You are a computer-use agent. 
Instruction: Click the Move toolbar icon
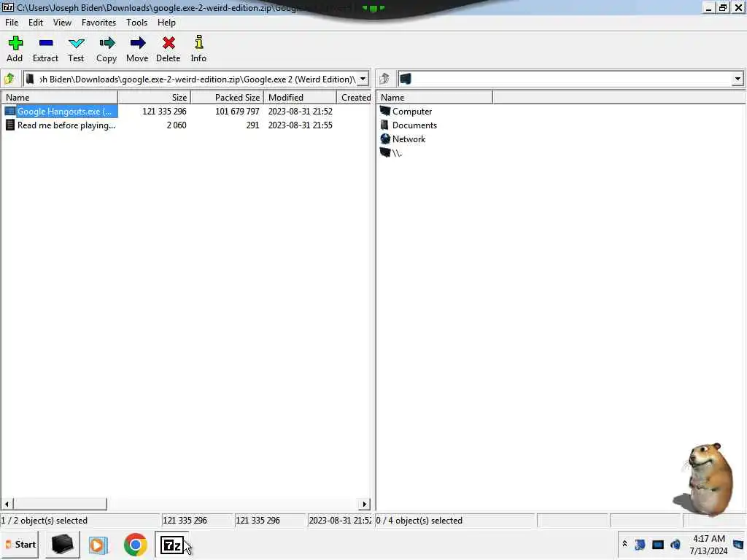(x=138, y=43)
